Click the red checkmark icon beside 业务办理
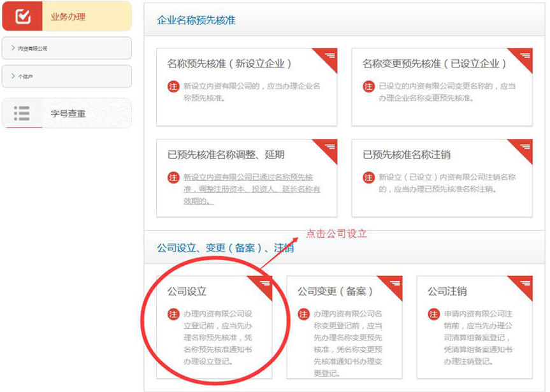550x392 pixels. pos(23,15)
